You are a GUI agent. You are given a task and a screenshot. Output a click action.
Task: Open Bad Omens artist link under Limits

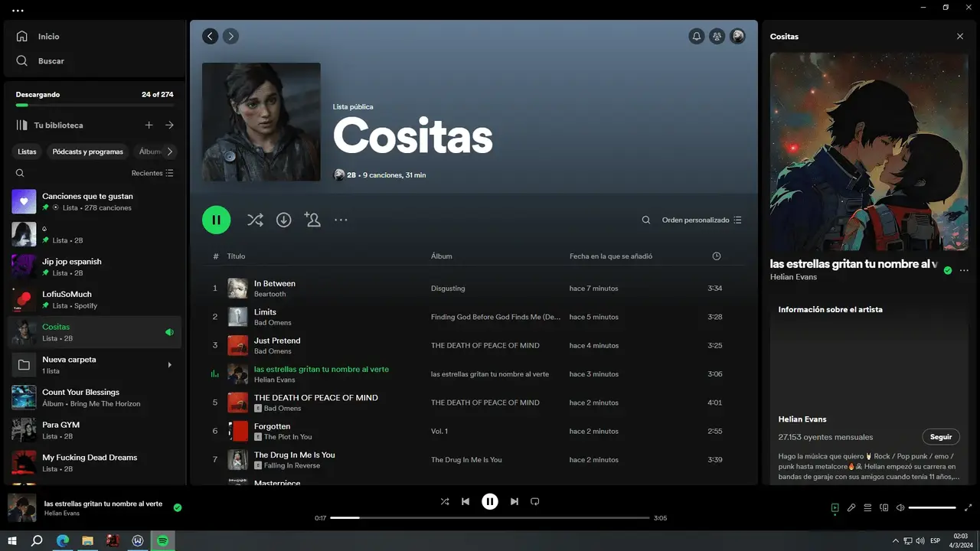coord(273,322)
